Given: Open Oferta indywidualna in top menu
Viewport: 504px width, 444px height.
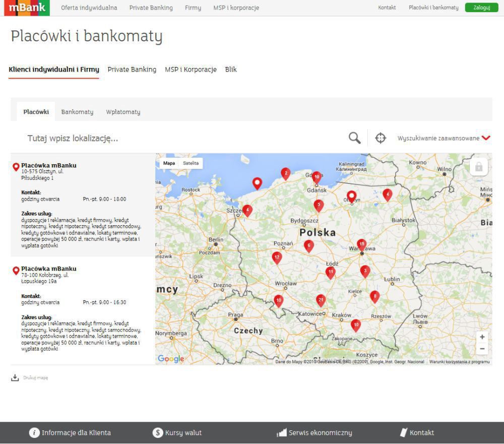Looking at the screenshot, I should pos(89,8).
